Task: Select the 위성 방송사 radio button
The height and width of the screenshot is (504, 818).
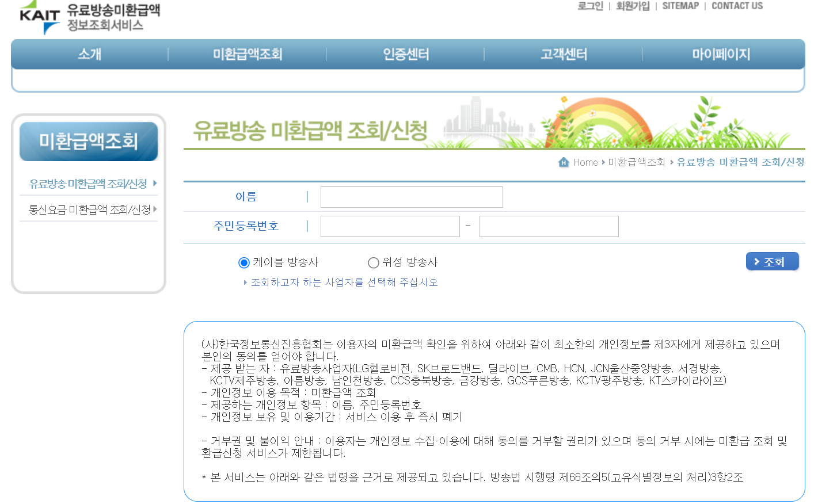Action: [374, 262]
